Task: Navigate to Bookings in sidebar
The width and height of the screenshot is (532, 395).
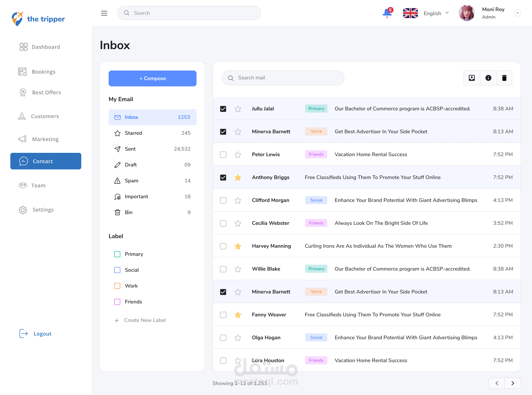Action: [x=44, y=72]
